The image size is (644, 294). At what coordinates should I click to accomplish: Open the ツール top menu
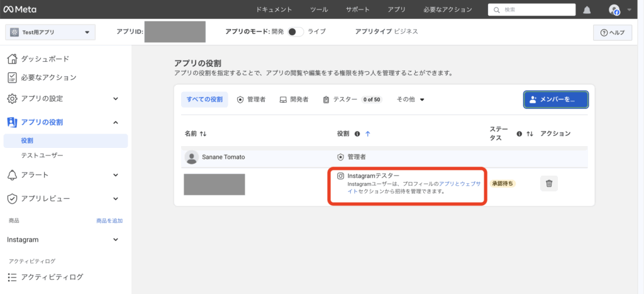[319, 9]
